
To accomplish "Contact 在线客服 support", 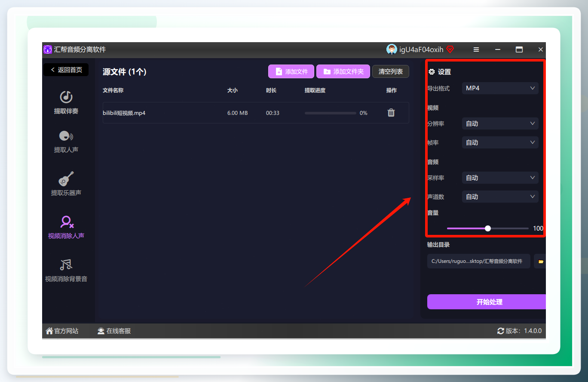I will tap(114, 331).
